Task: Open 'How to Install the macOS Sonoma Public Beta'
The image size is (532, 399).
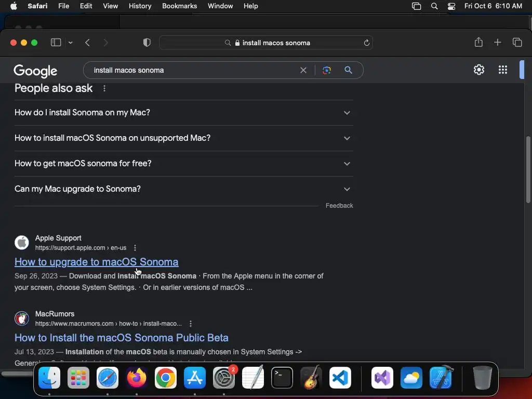Action: (122, 338)
